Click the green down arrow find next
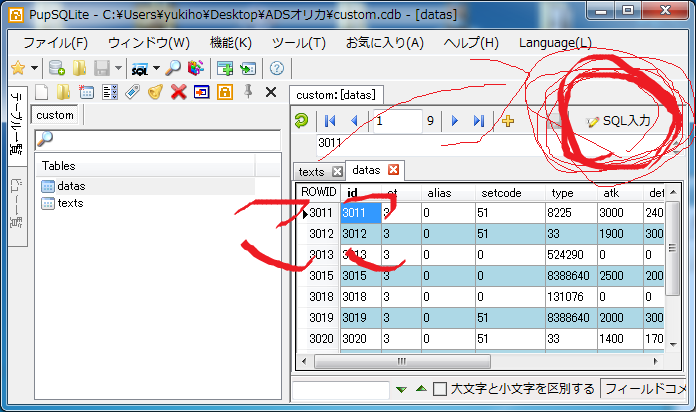 tap(401, 389)
